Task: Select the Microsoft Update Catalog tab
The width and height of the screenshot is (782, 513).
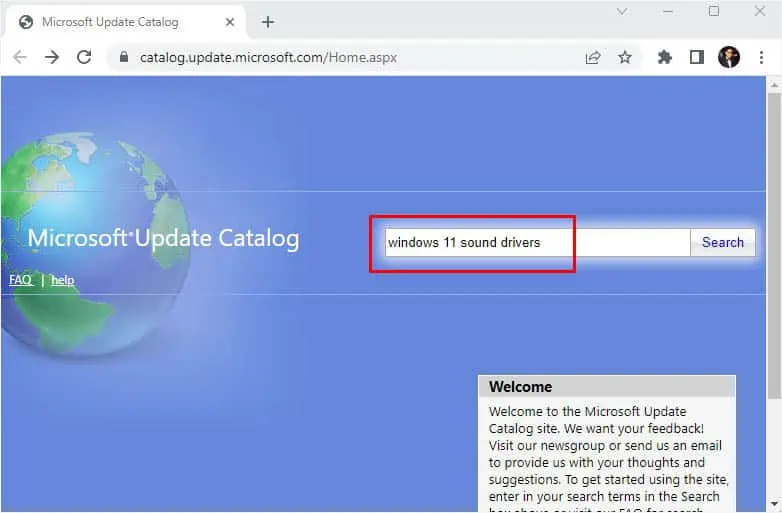Action: [x=125, y=22]
